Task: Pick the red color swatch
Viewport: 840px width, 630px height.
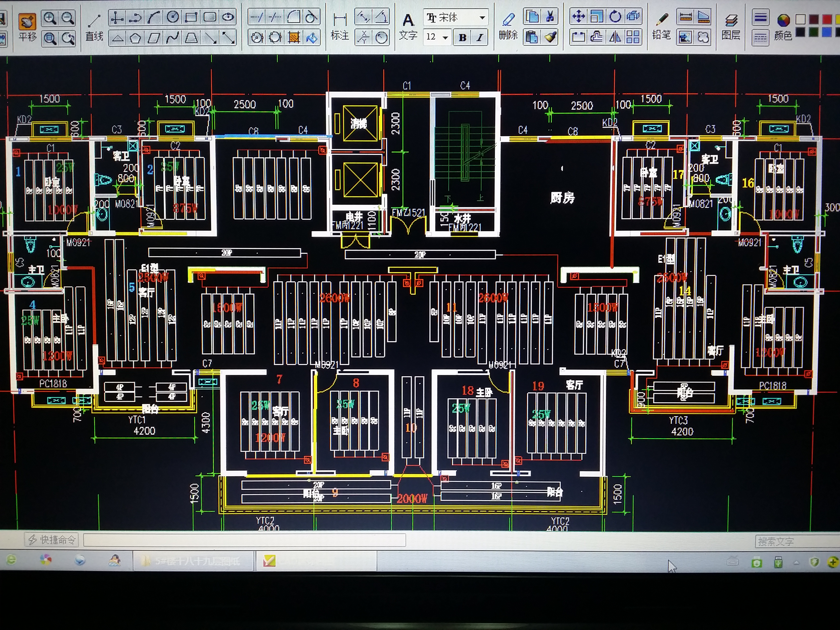Action: click(x=827, y=19)
